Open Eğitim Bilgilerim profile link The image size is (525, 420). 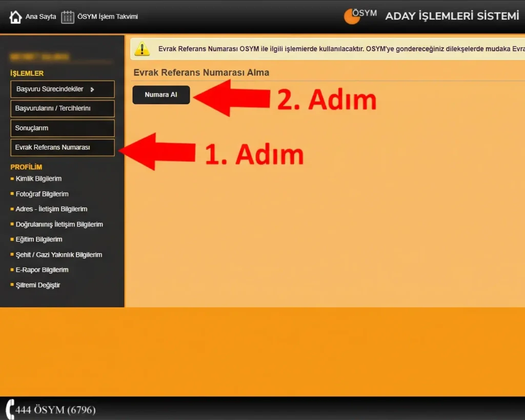[39, 239]
